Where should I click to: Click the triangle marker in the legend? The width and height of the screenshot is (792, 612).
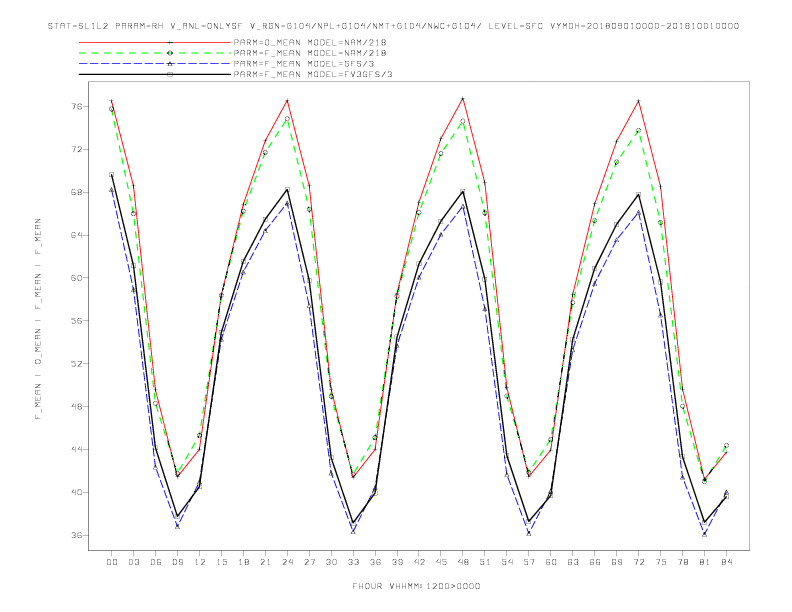(x=170, y=64)
